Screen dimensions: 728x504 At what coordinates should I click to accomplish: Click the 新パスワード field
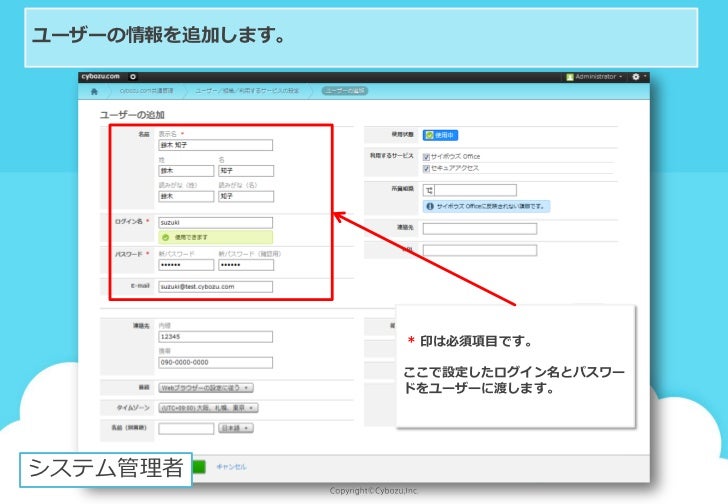pyautogui.click(x=186, y=265)
